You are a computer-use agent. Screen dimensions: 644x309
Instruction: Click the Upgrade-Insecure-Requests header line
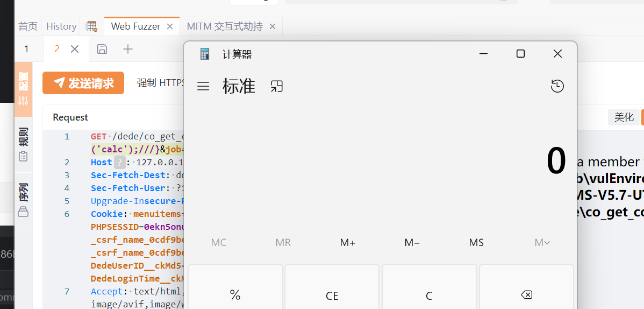[136, 201]
